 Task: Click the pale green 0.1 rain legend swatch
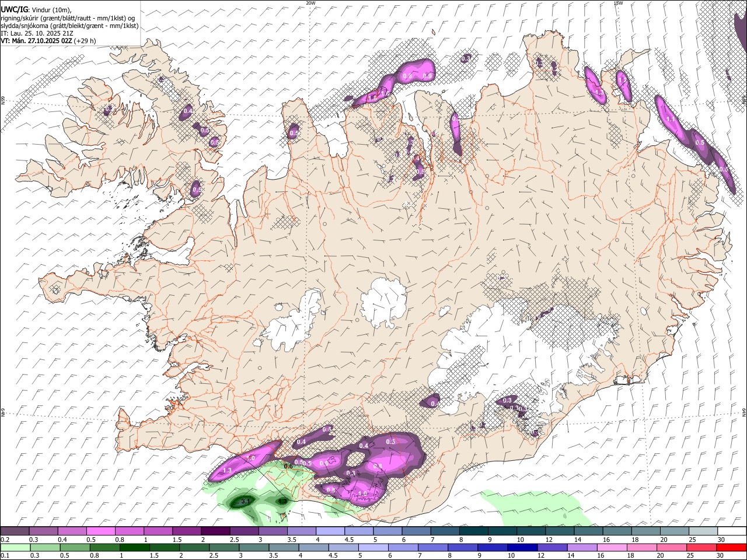coord(15,547)
